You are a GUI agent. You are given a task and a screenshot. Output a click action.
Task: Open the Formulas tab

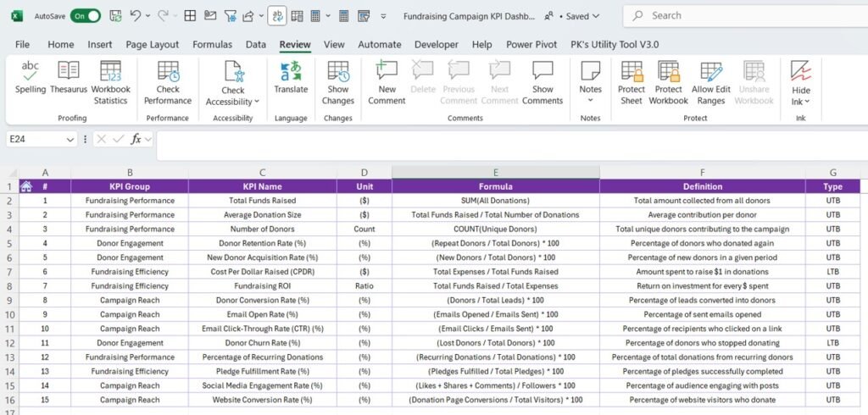[x=212, y=45]
